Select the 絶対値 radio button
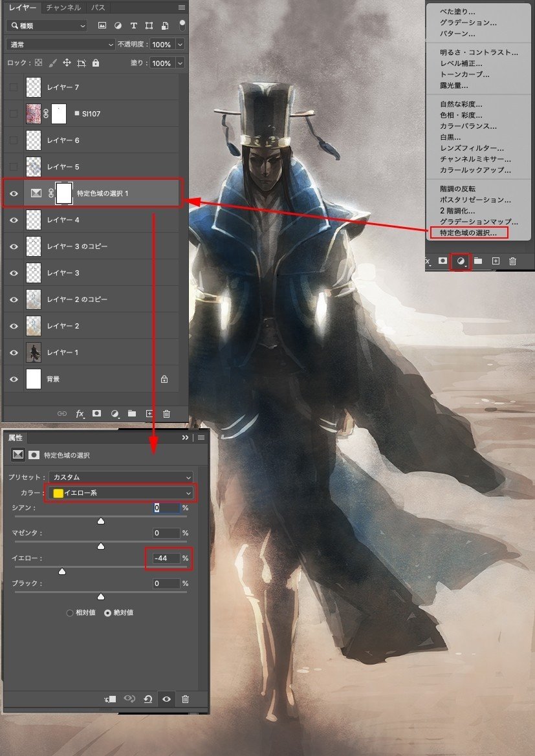Image resolution: width=535 pixels, height=756 pixels. click(x=107, y=613)
